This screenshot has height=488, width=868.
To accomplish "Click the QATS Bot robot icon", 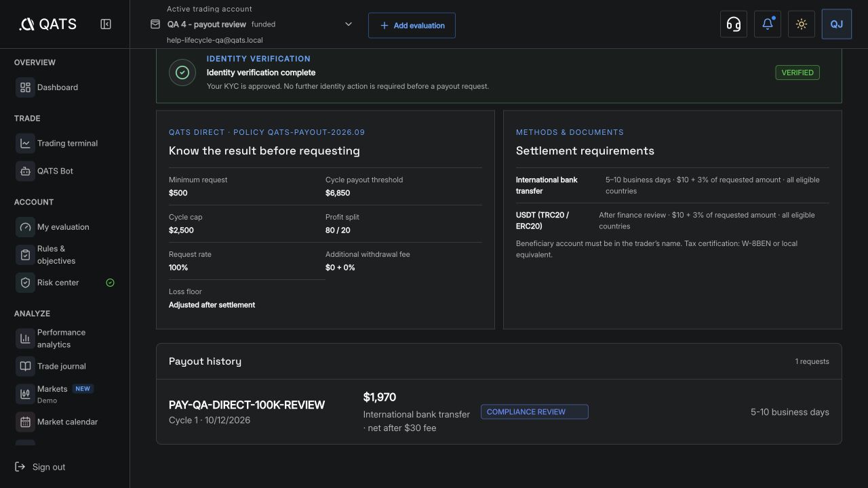I will pos(25,171).
